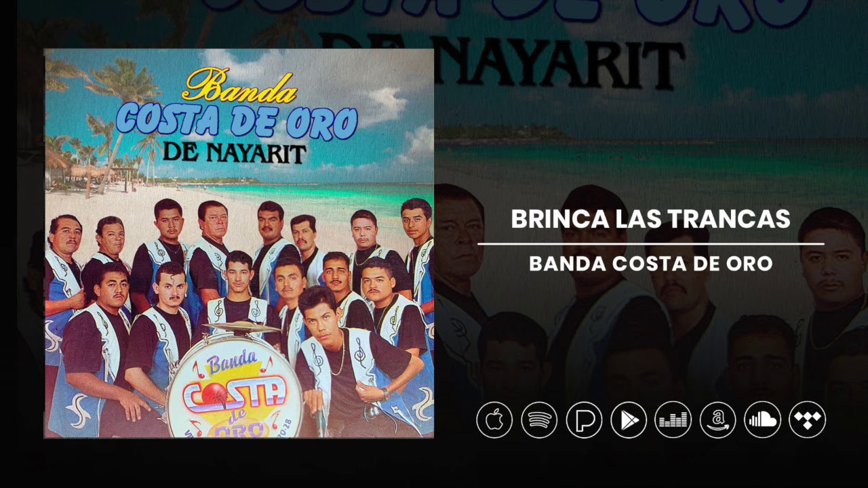Screen dimensions: 868x488
Task: Select the Deezer equalizer icon
Action: 673,420
